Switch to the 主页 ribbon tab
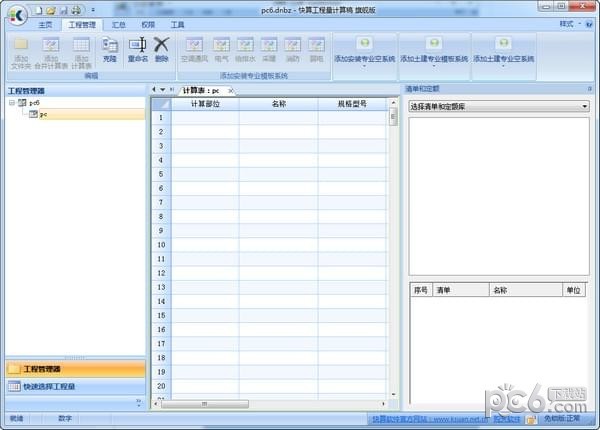The height and width of the screenshot is (430, 600). (x=45, y=25)
